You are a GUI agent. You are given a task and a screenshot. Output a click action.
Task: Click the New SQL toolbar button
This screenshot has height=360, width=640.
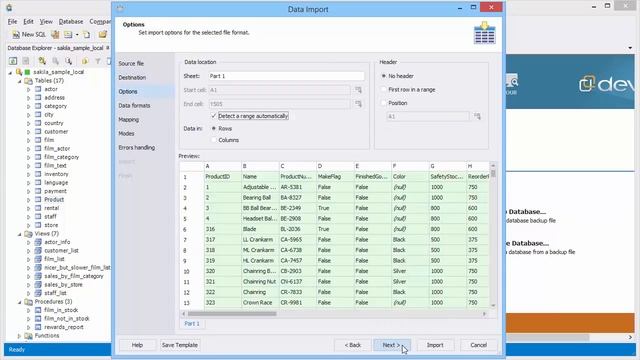coord(29,35)
